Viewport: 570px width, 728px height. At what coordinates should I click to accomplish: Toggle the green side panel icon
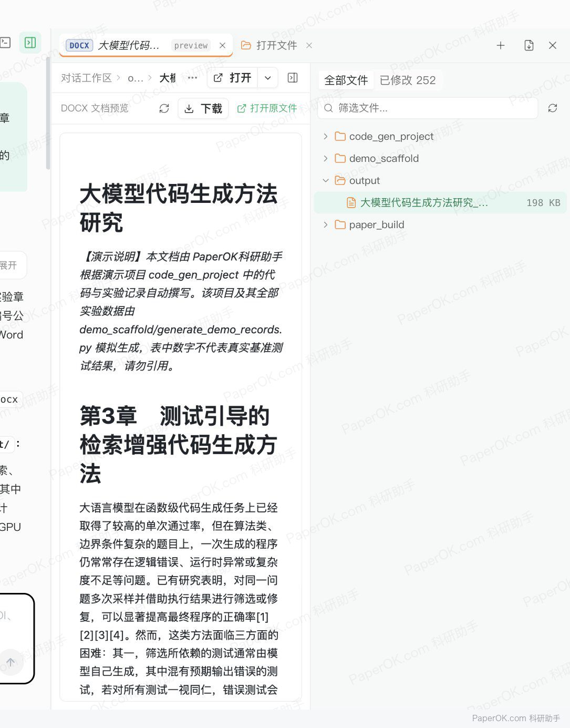[30, 43]
